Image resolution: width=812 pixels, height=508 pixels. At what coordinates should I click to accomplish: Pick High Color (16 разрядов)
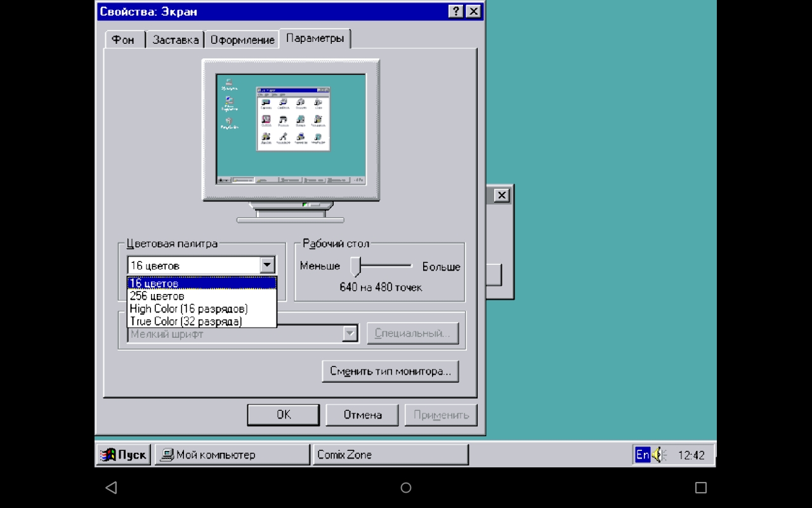(x=202, y=309)
